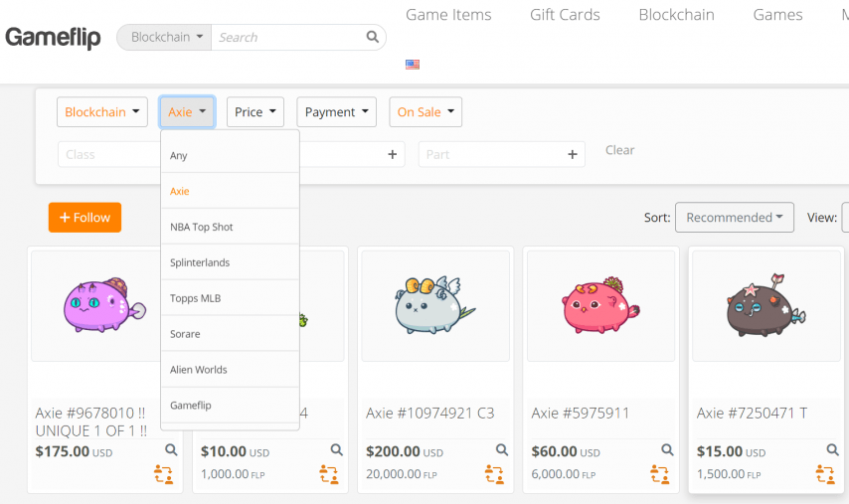Click the $200.00 USD price
The image size is (849, 504).
click(x=405, y=451)
